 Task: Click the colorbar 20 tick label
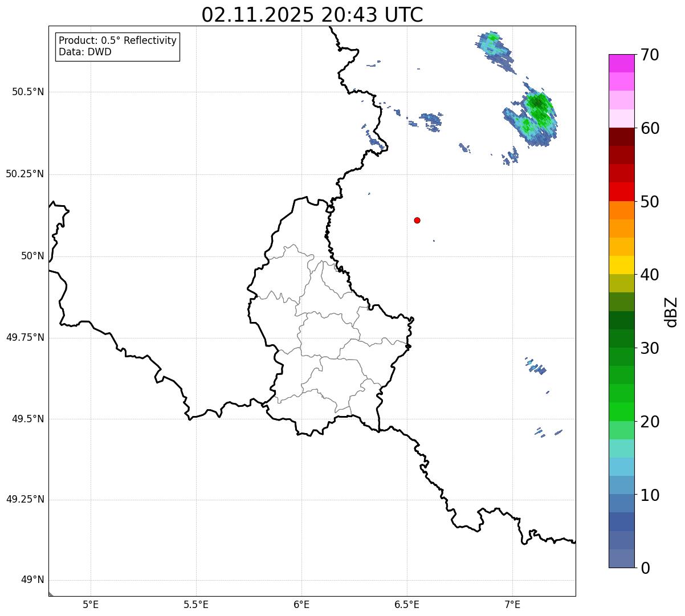click(x=650, y=422)
